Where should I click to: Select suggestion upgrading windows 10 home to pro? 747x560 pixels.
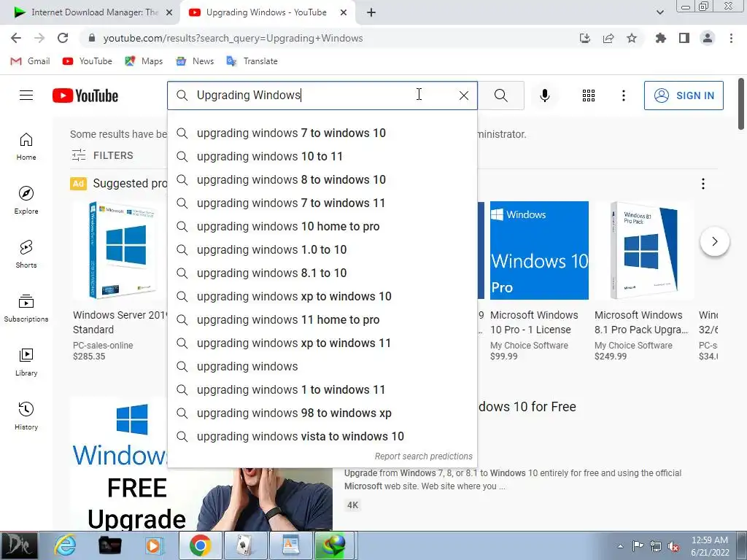[322, 226]
